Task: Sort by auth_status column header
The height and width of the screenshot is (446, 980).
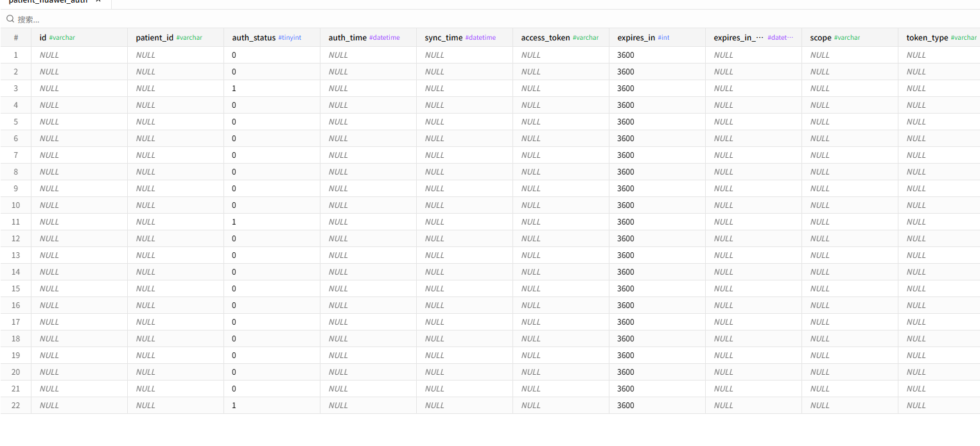Action: [x=272, y=38]
